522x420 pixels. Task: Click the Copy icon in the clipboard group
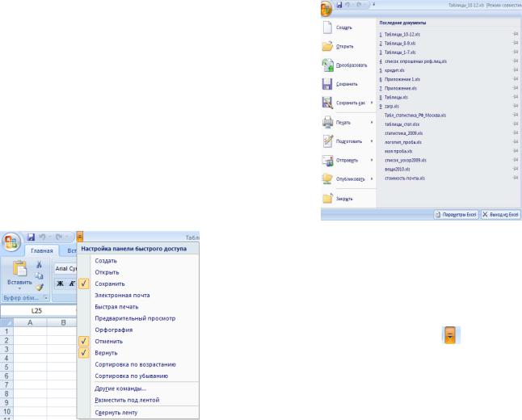39,276
